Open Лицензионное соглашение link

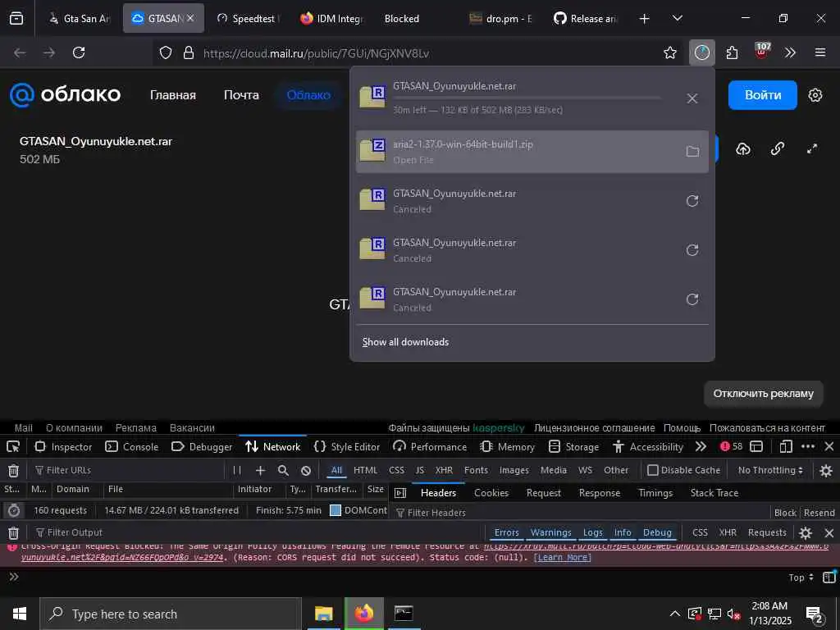pyautogui.click(x=594, y=427)
